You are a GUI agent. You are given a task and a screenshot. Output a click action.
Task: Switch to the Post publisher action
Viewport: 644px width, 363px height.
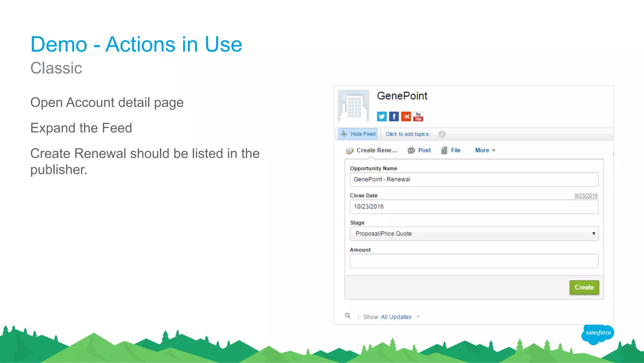click(x=419, y=150)
